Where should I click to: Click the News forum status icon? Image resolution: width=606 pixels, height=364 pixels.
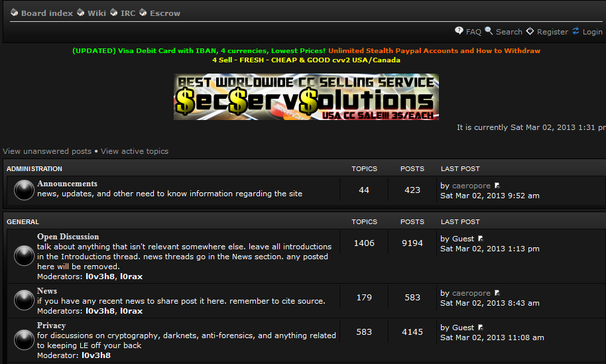pos(24,301)
